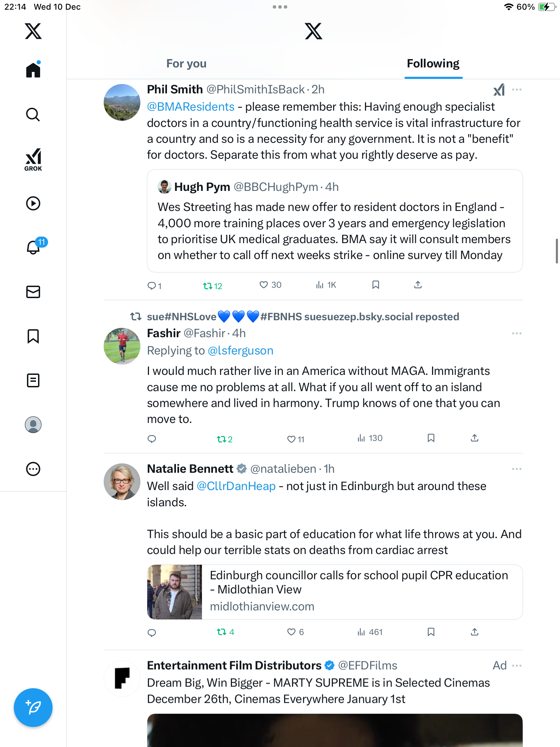
Task: Open the @BMAResidents mention link
Action: tap(191, 107)
